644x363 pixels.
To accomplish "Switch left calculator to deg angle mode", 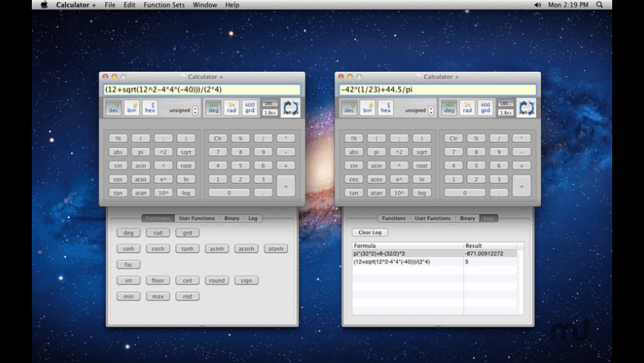I will [213, 107].
